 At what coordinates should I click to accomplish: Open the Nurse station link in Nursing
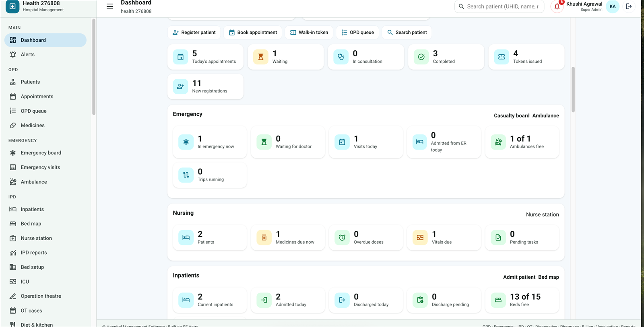tap(542, 214)
